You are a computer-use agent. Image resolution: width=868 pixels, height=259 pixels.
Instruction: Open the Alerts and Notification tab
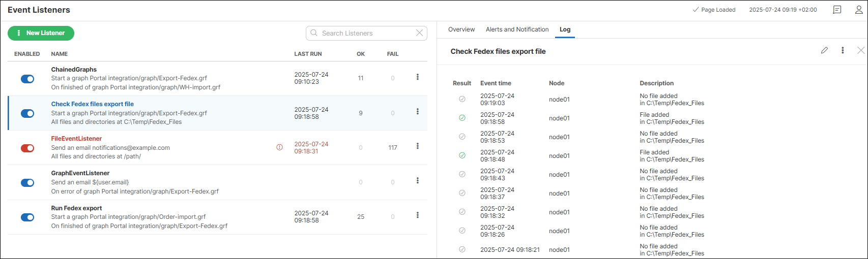517,29
